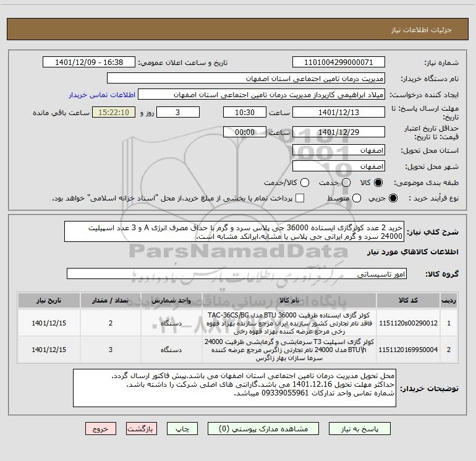Click the TAC-36CS/BG product name cell
Image resolution: width=476 pixels, height=461 pixels.
[x=289, y=323]
